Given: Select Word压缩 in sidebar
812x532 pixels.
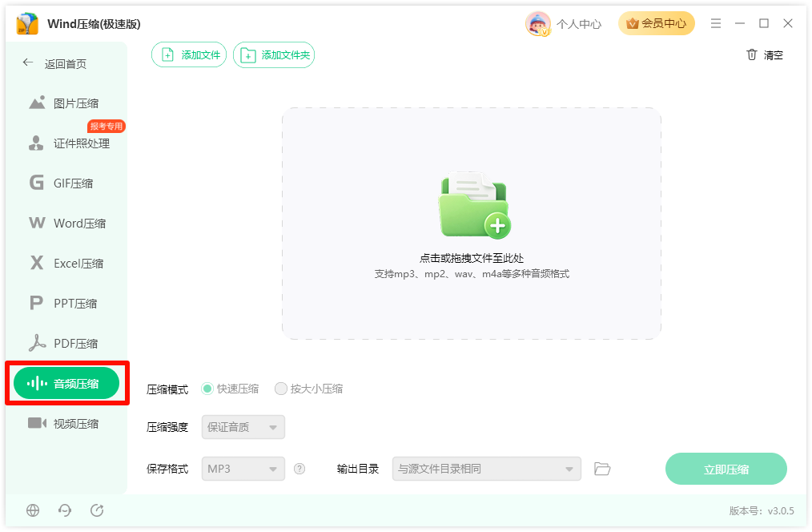Looking at the screenshot, I should click(67, 224).
